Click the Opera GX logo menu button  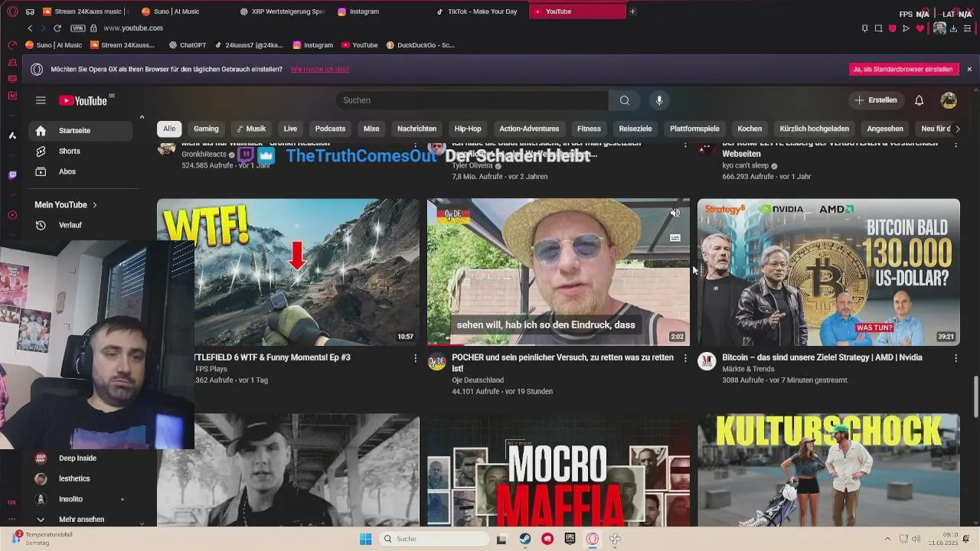tap(11, 11)
